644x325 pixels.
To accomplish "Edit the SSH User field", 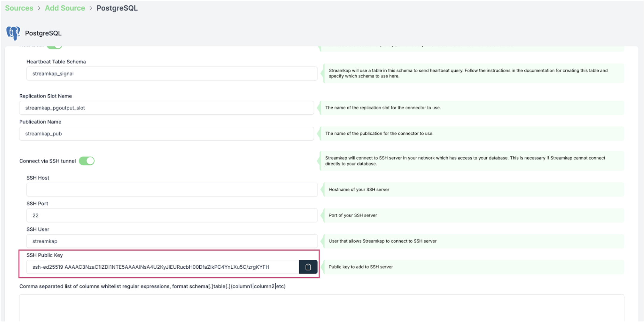I will tap(172, 241).
